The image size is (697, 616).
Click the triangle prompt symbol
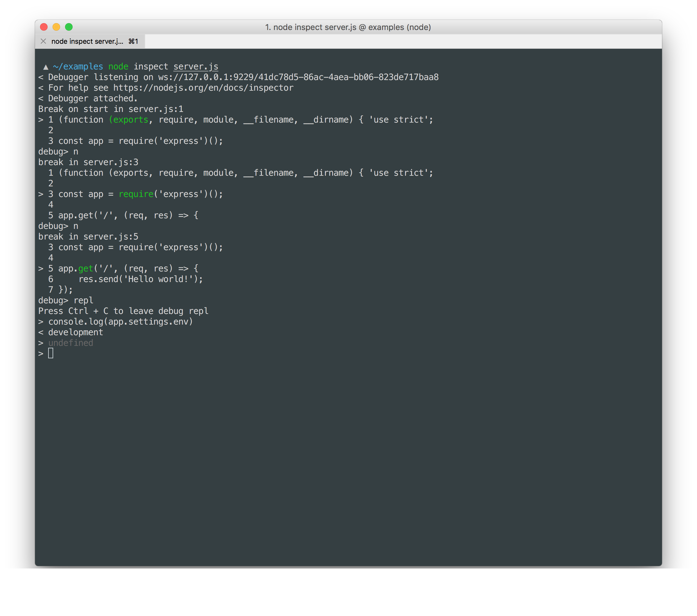pos(46,67)
